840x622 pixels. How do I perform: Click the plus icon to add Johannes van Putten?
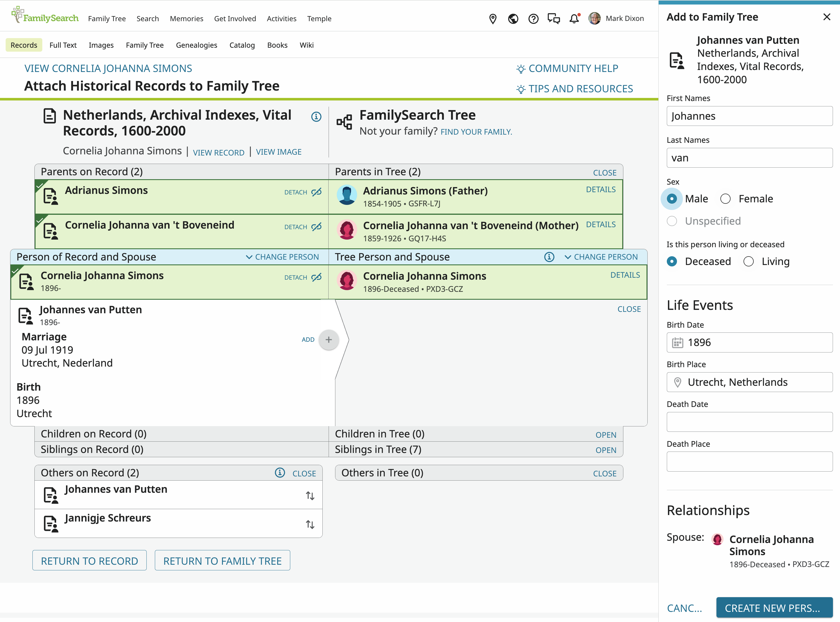[329, 340]
